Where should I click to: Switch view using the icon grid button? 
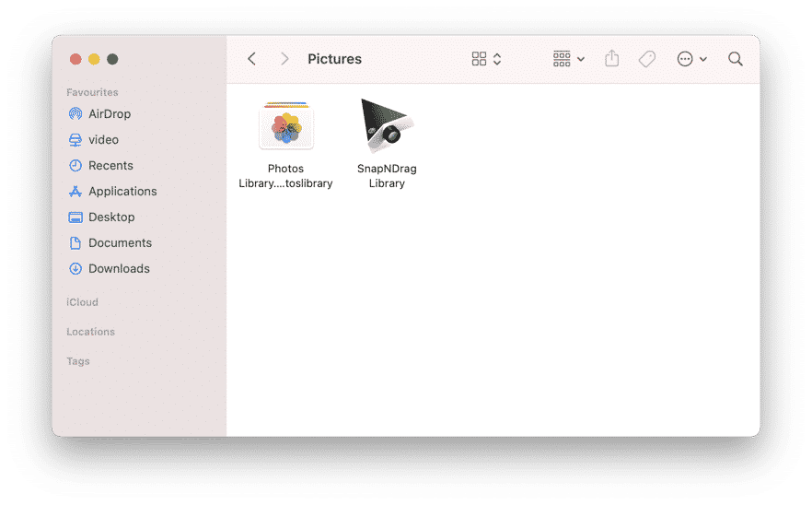(x=479, y=59)
